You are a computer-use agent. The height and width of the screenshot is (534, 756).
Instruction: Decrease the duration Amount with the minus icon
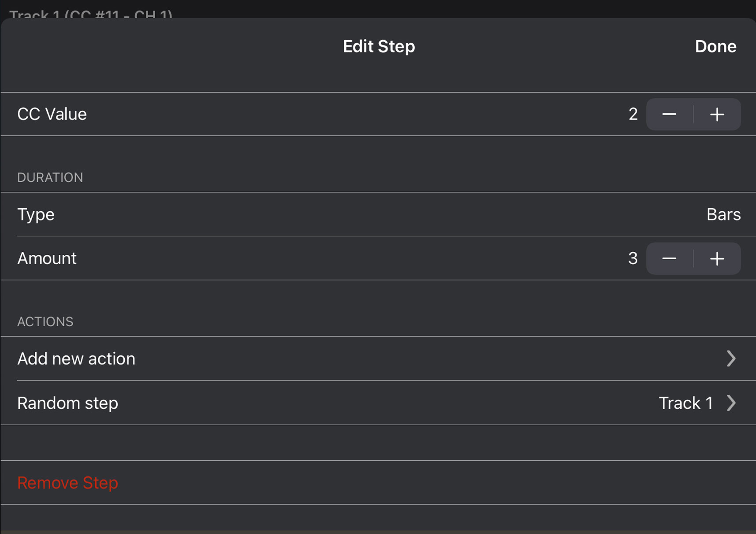point(669,258)
